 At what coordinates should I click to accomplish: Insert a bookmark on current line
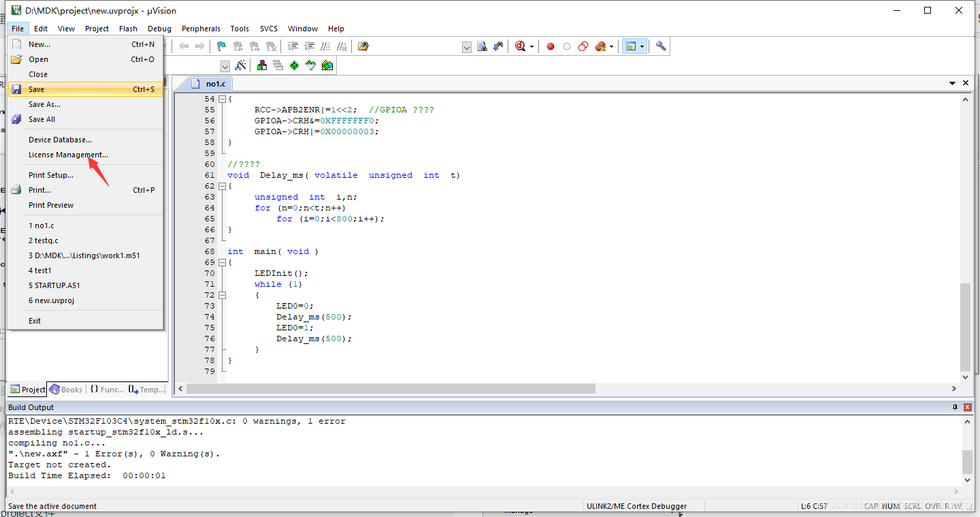point(221,46)
